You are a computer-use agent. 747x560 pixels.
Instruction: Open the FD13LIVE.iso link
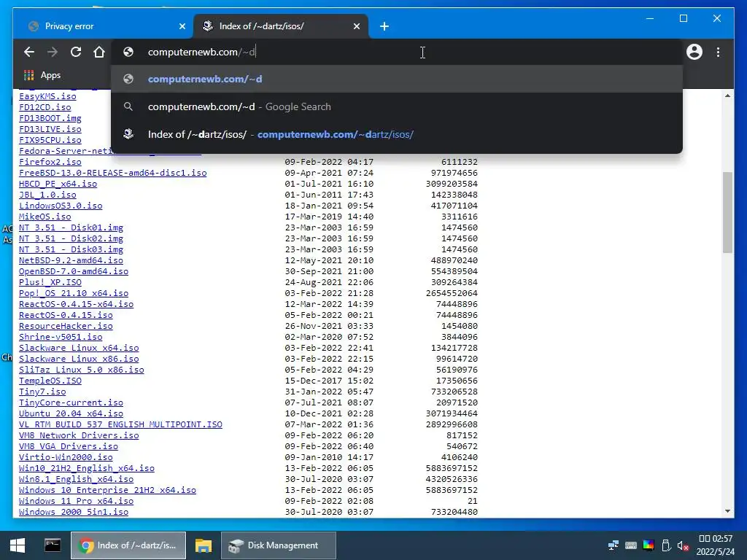[50, 129]
